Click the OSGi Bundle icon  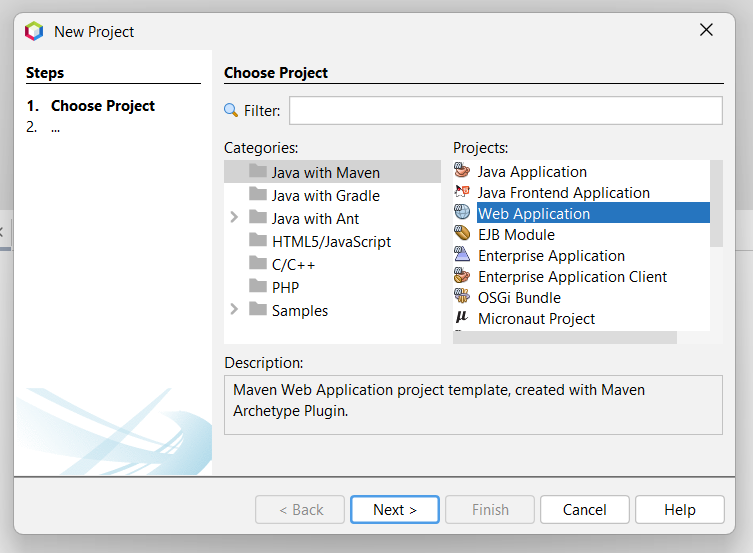[x=462, y=296]
